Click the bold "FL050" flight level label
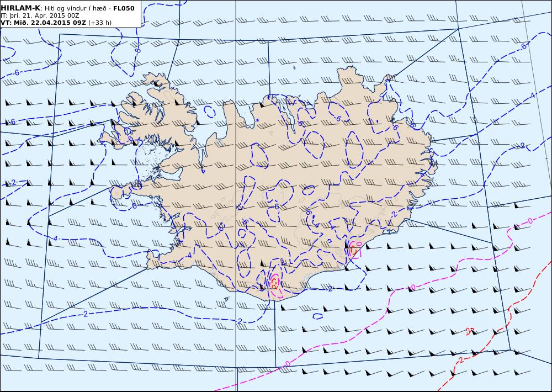Viewport: 552px width, 392px height. pos(124,8)
